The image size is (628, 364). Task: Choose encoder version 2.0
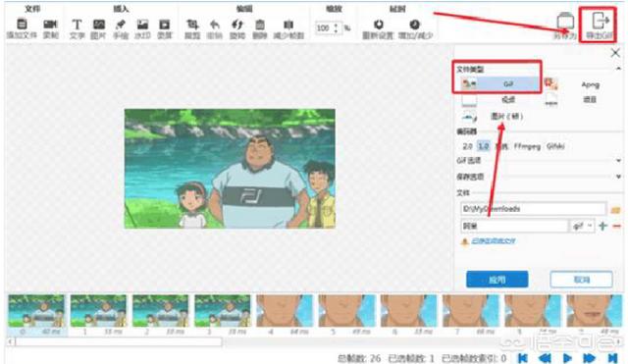[467, 146]
